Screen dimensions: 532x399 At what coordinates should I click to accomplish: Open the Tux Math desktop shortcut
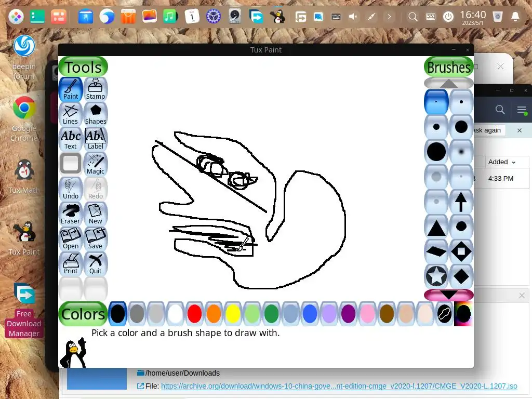click(24, 177)
